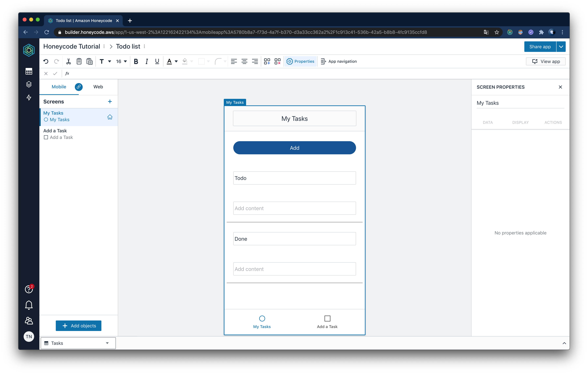Open Honeycode Tutorial workbook options menu

(104, 46)
